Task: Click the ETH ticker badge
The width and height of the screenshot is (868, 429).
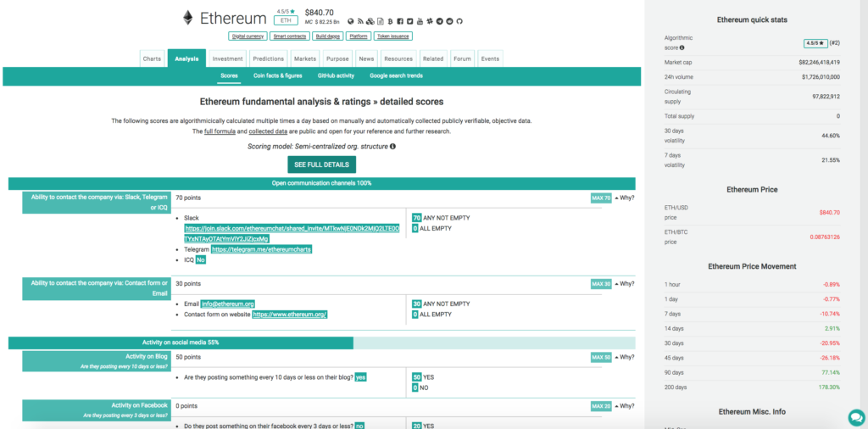Action: coord(287,20)
